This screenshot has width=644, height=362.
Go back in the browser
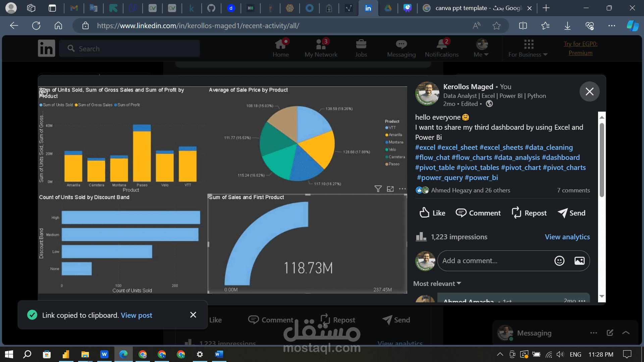coord(14,25)
